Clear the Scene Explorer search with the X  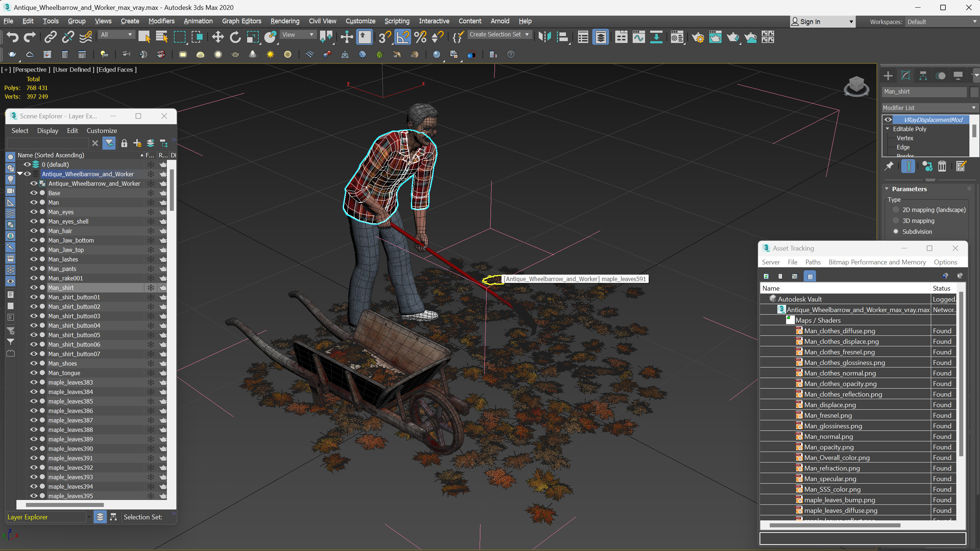95,143
